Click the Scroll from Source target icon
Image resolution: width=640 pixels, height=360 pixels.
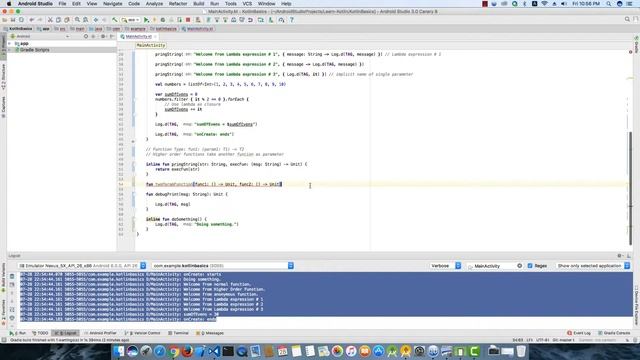tap(86, 36)
